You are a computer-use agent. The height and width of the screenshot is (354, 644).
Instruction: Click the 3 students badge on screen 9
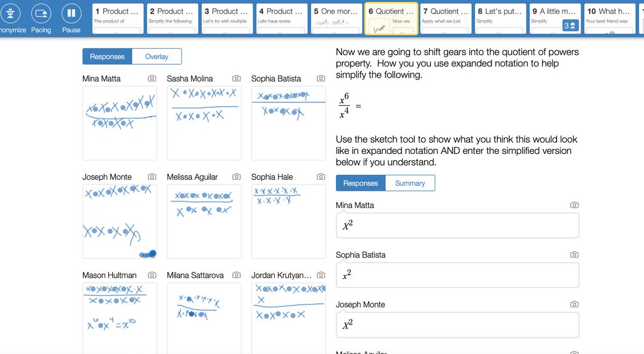point(569,25)
